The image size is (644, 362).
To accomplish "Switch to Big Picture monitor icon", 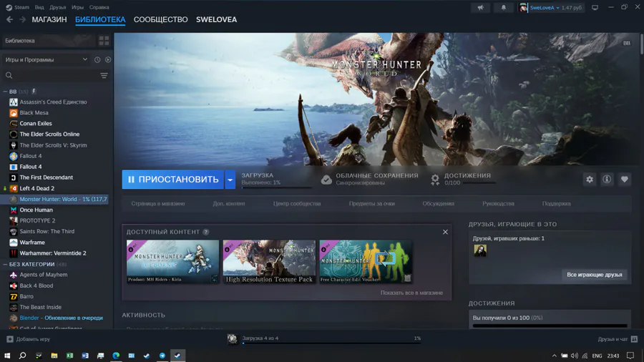I will pos(595,7).
